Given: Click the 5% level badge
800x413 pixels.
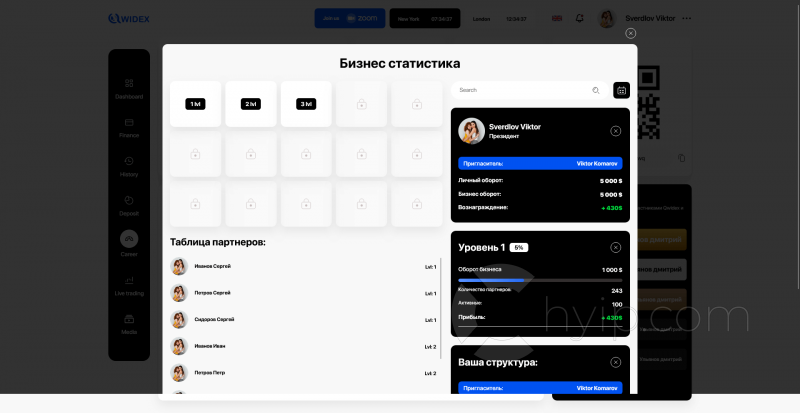Looking at the screenshot, I should pos(519,248).
